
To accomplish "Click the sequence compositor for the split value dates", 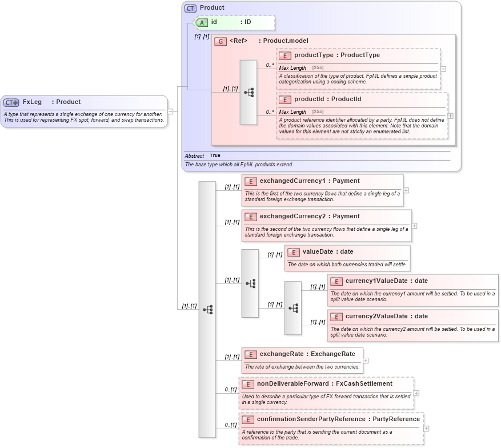I will point(292,308).
